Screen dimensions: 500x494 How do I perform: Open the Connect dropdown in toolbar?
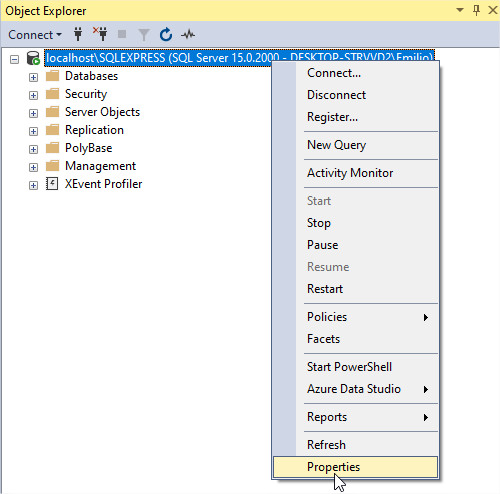(x=35, y=35)
